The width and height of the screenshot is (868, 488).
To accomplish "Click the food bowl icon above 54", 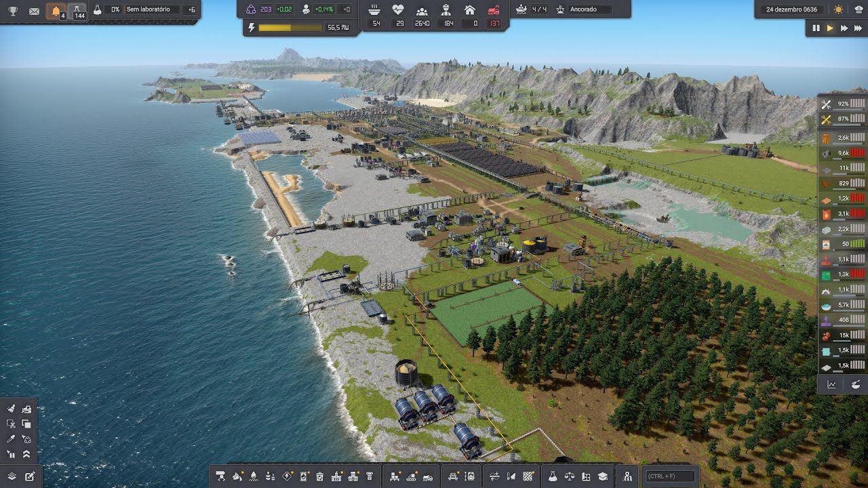I will (374, 10).
